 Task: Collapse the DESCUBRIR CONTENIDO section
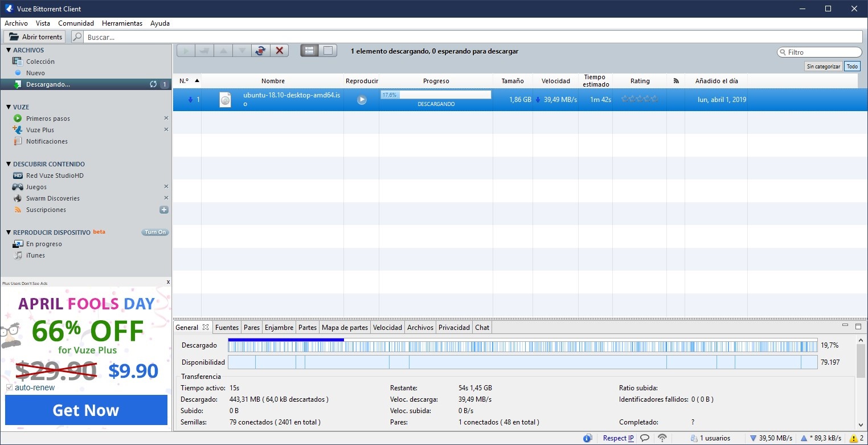coord(9,164)
